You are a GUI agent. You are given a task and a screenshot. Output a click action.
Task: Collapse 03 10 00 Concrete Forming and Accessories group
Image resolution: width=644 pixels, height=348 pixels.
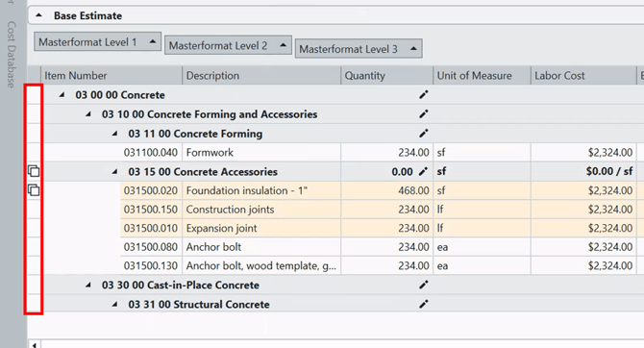88,114
